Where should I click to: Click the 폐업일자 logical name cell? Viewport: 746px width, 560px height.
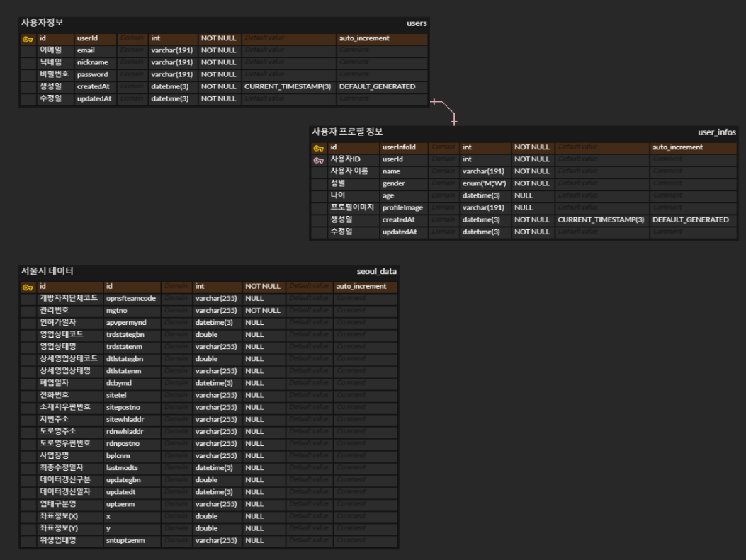coord(70,383)
